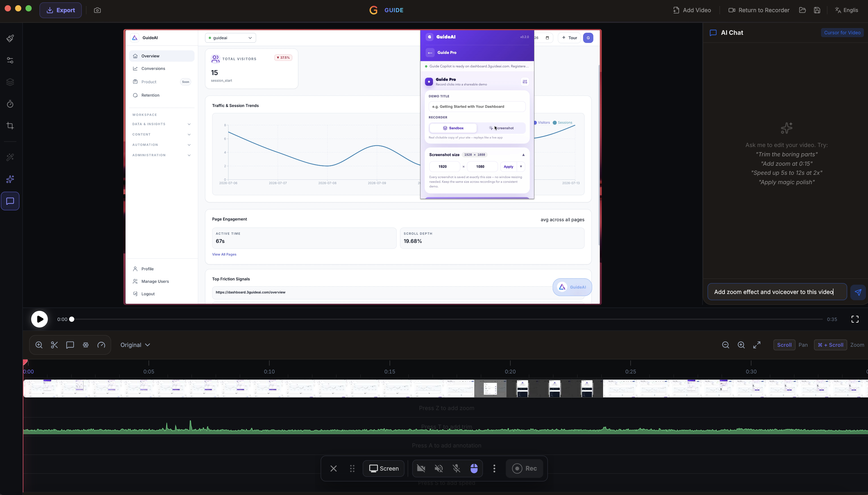Expand the Data & Insights section
The image size is (868, 495).
tap(162, 124)
